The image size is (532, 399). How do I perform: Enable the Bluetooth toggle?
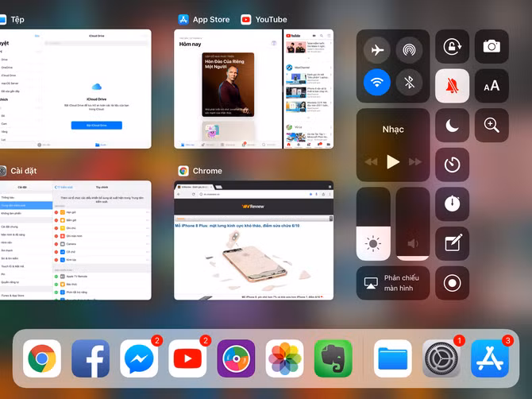click(409, 82)
